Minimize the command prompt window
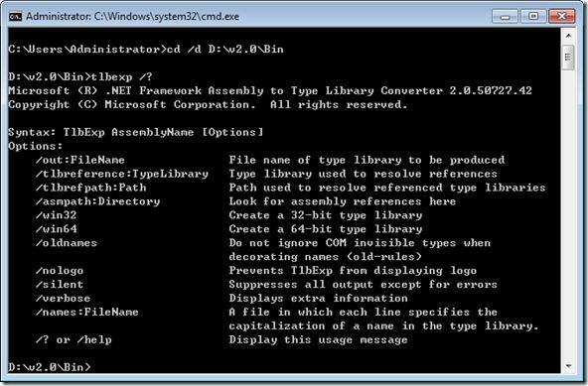The image size is (588, 386). coord(506,17)
